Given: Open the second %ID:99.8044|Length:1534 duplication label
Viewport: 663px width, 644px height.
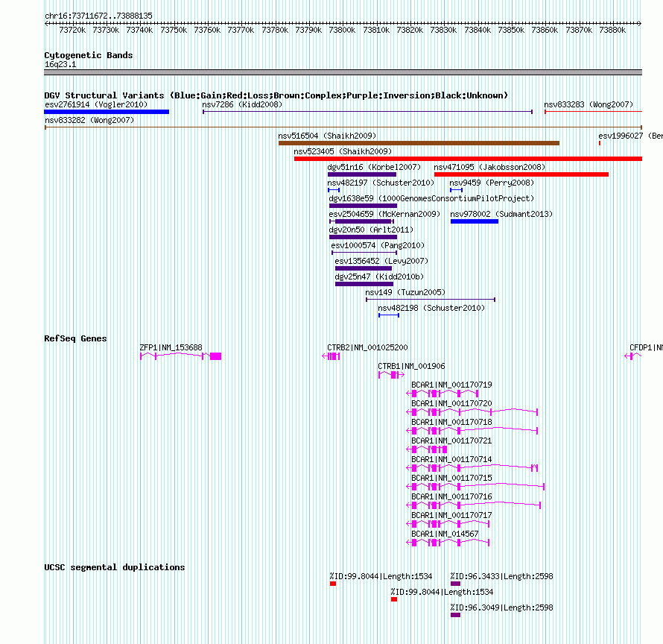Looking at the screenshot, I should click(x=442, y=592).
